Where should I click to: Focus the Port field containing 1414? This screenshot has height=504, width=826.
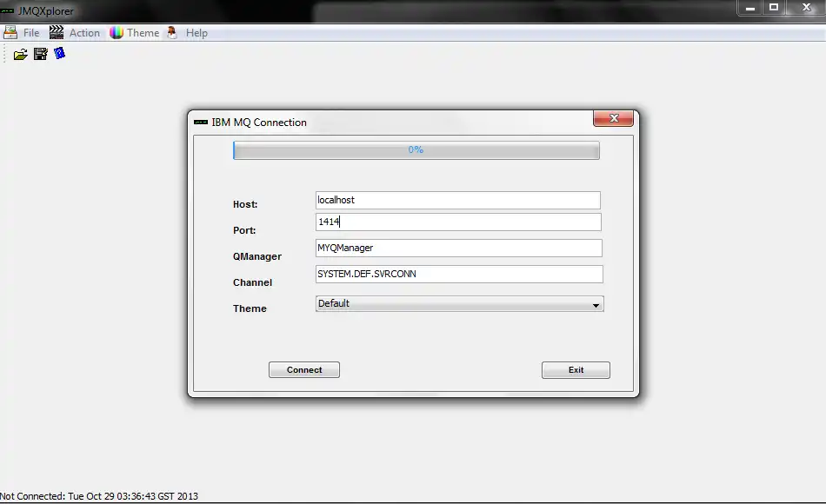[x=458, y=222]
